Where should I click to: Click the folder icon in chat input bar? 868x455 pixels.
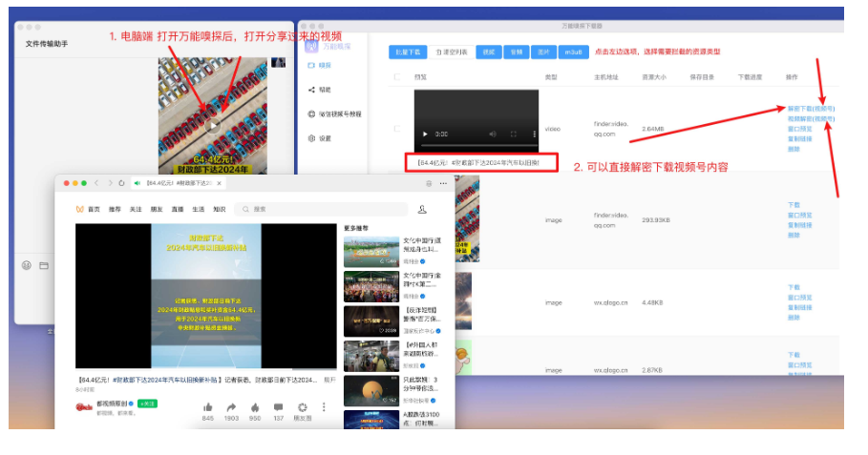(43, 264)
